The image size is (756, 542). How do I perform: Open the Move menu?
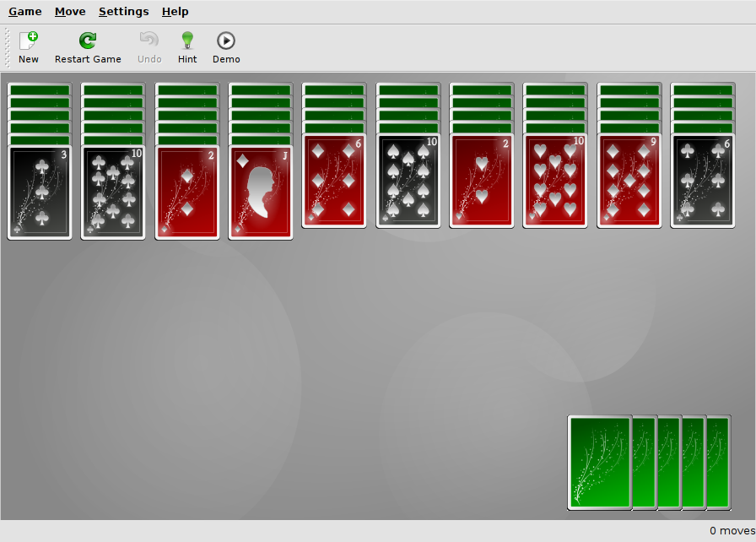tap(70, 12)
